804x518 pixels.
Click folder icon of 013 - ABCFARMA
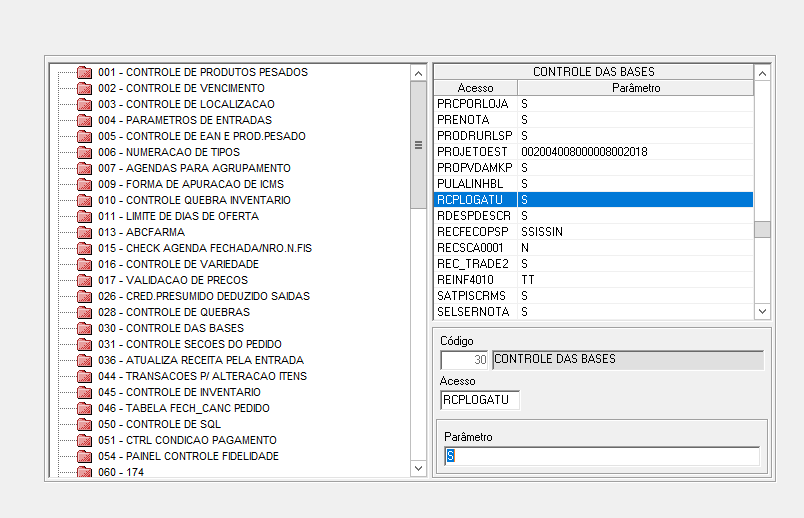coord(84,232)
